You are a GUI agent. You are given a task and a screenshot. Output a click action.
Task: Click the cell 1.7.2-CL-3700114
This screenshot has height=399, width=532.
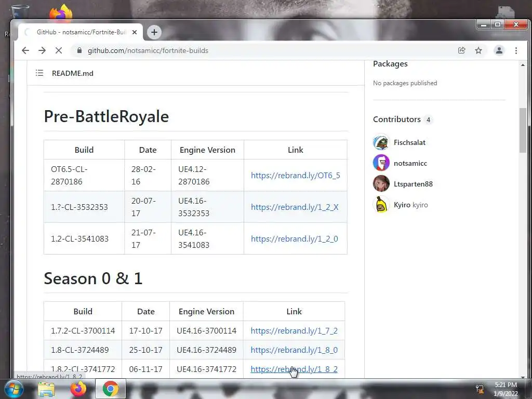(x=83, y=331)
